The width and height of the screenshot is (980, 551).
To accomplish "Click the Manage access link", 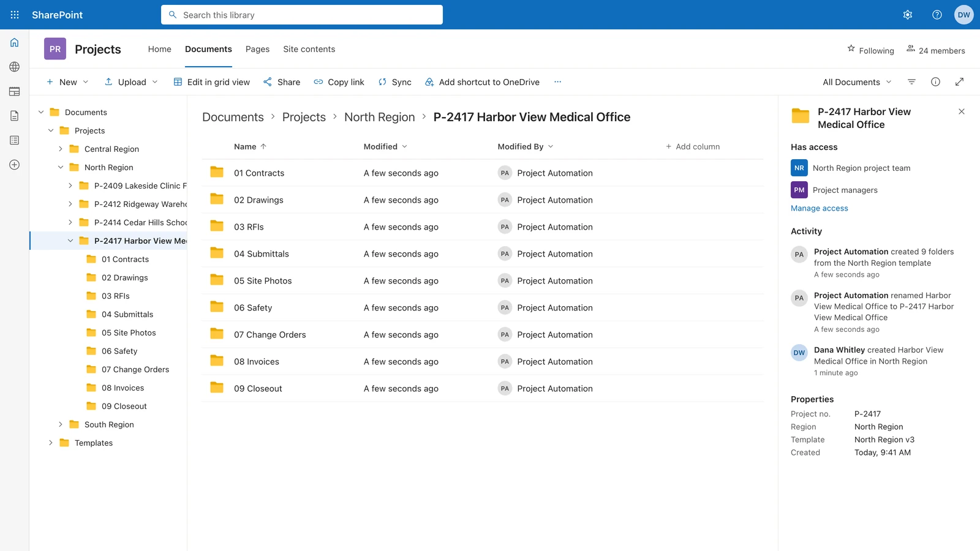I will pyautogui.click(x=820, y=208).
